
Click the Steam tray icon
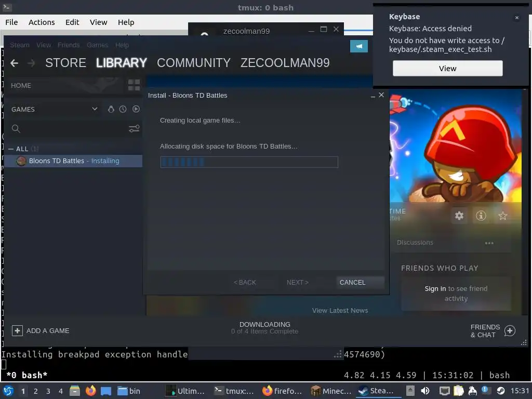[500, 391]
